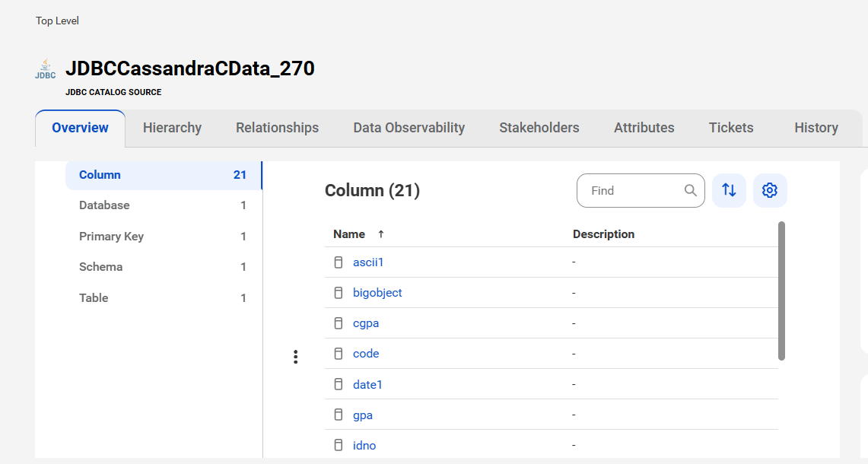This screenshot has width=868, height=464.
Task: Click the count 21 beside Column
Action: (240, 175)
